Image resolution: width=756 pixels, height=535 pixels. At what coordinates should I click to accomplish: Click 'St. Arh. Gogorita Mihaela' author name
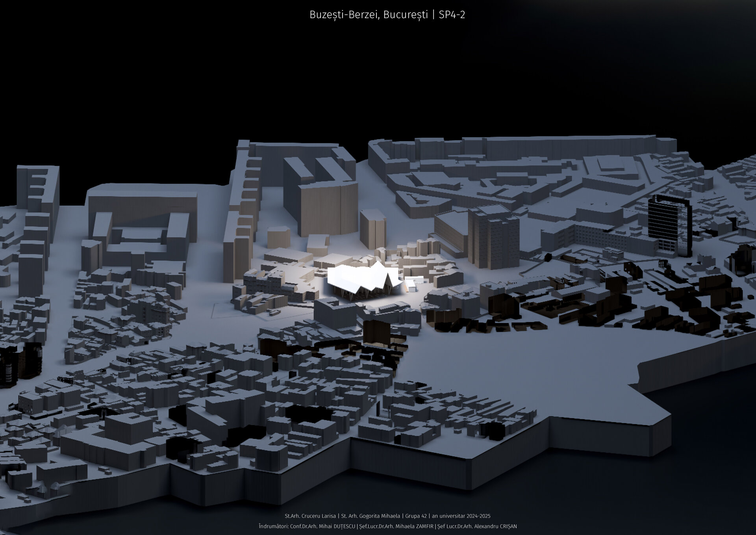coord(370,516)
